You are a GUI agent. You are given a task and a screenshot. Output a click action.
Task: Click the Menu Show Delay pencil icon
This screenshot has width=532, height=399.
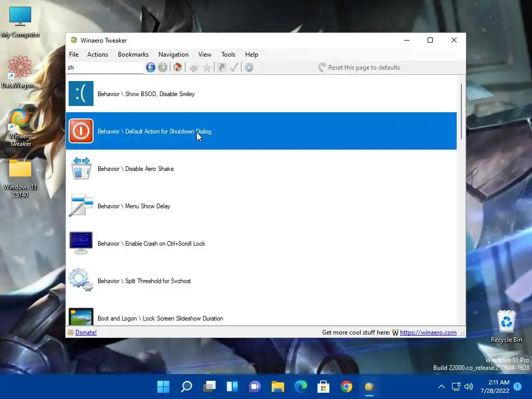[81, 206]
